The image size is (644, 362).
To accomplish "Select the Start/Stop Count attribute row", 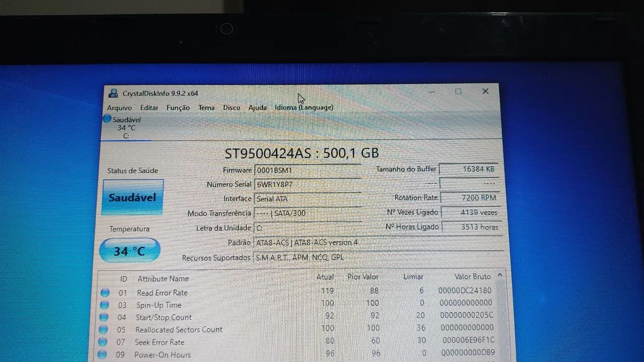I will tap(297, 317).
